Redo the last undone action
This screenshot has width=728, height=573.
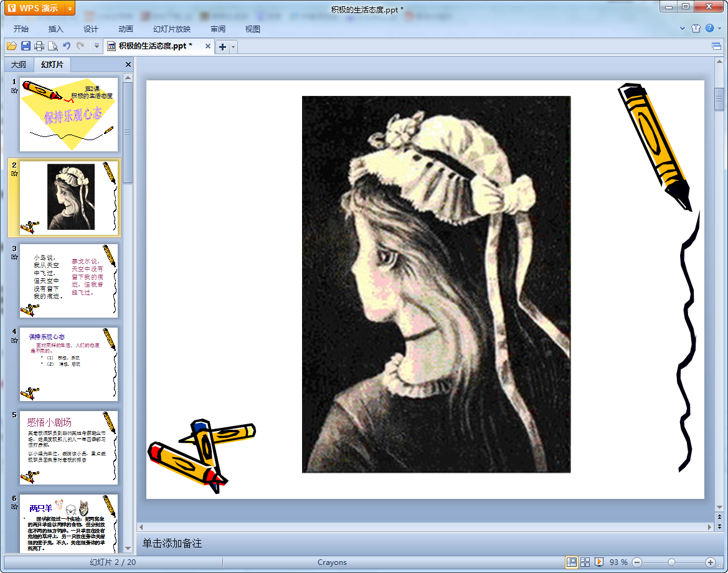click(80, 46)
